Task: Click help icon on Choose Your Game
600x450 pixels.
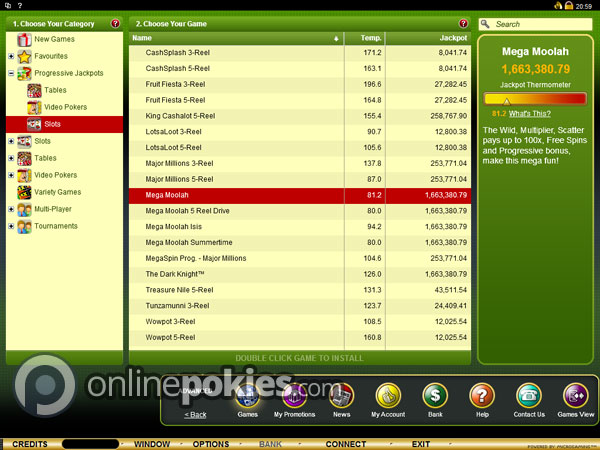Action: pos(463,24)
